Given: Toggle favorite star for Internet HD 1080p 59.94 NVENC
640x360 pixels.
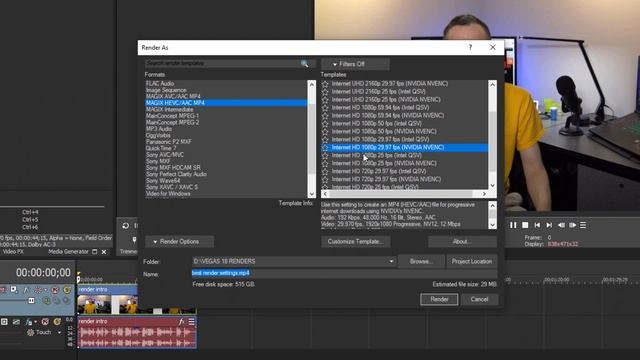Looking at the screenshot, I should 325,116.
